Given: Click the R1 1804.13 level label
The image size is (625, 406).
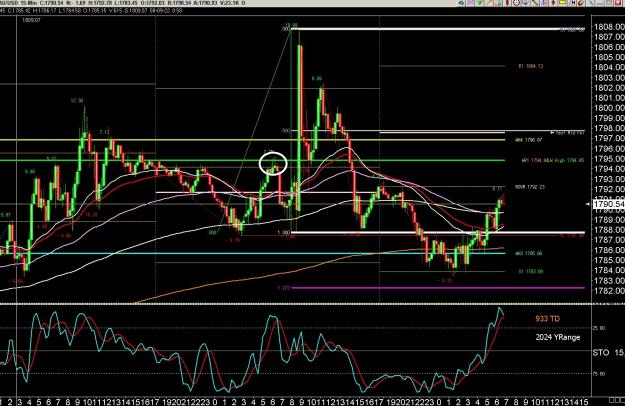Looking at the screenshot, I should click(531, 66).
